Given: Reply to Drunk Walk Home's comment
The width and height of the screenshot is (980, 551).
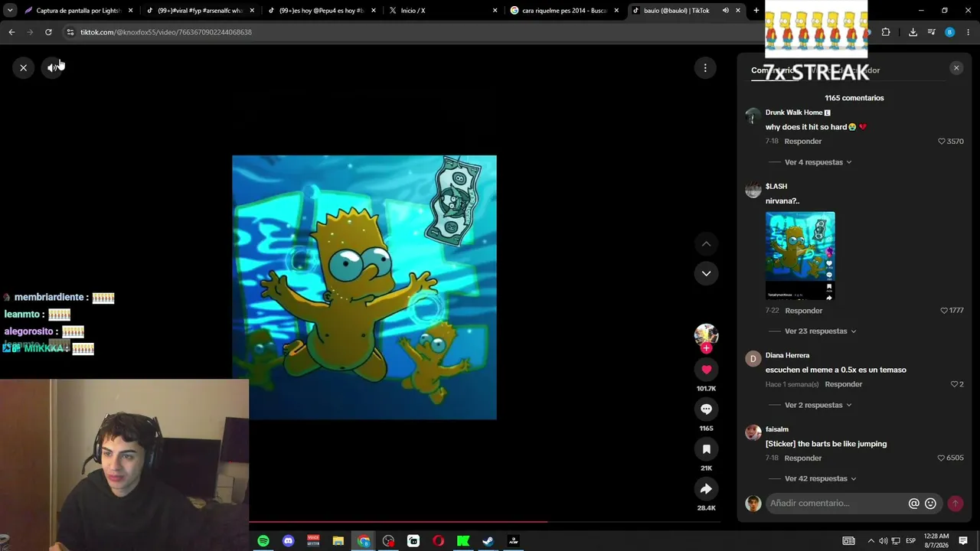Looking at the screenshot, I should [803, 142].
